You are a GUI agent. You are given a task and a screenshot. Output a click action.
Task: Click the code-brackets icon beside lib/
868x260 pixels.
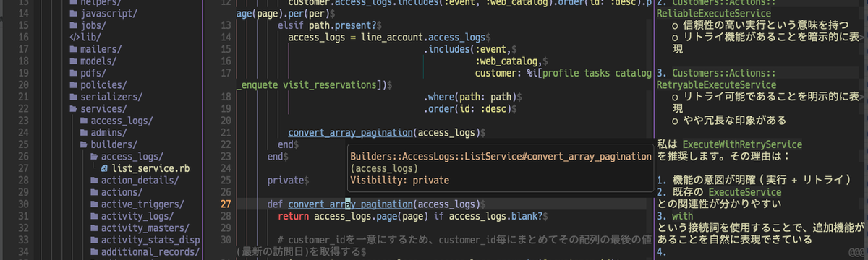(x=74, y=38)
